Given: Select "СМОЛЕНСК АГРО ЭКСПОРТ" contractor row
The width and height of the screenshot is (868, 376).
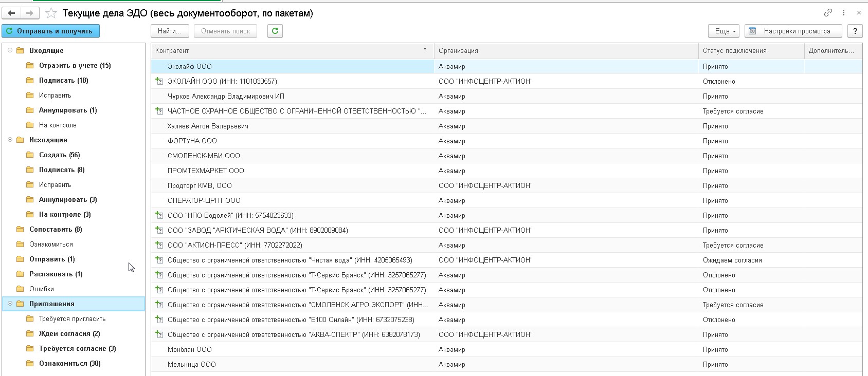Looking at the screenshot, I should (x=507, y=305).
